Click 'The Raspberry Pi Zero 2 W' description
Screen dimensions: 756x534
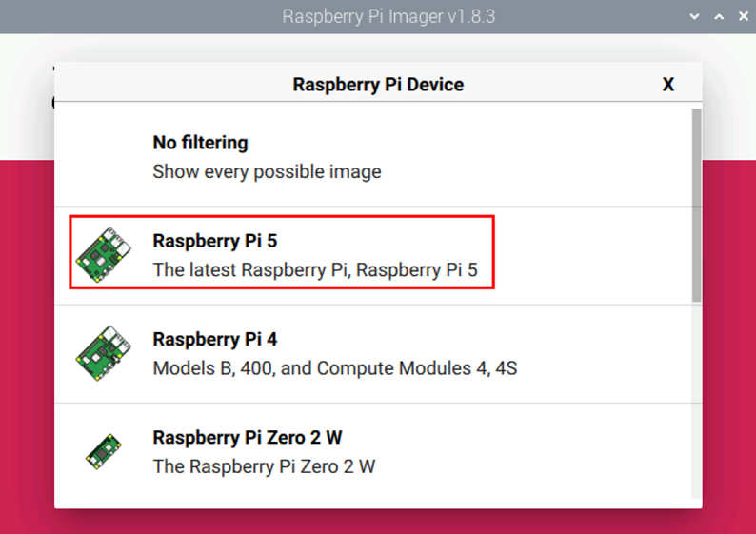pos(264,466)
